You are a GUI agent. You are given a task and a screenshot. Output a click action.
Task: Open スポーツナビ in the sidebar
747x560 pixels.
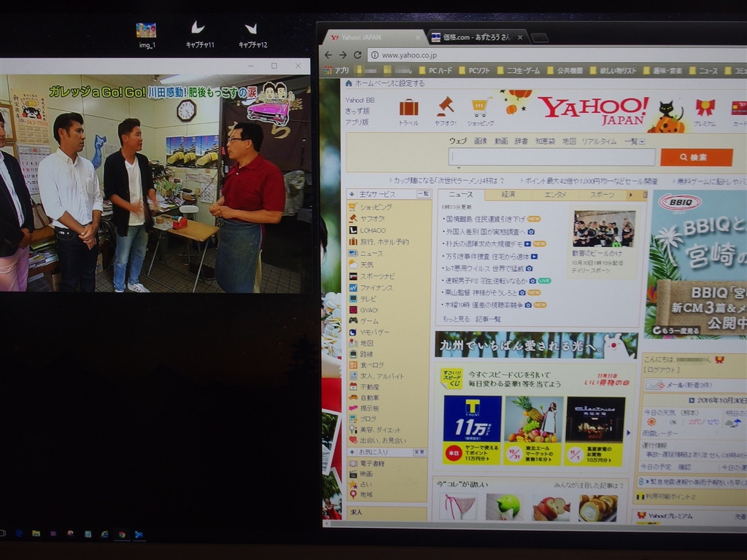coord(371,276)
